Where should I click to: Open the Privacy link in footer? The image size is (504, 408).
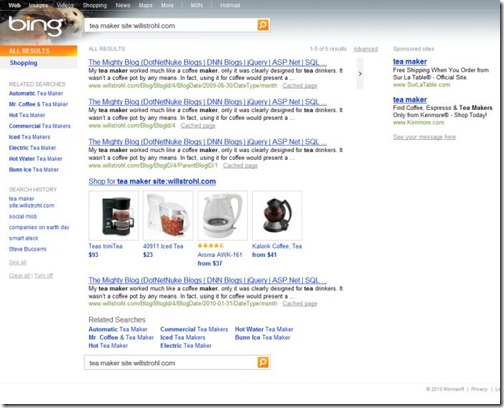pos(479,389)
